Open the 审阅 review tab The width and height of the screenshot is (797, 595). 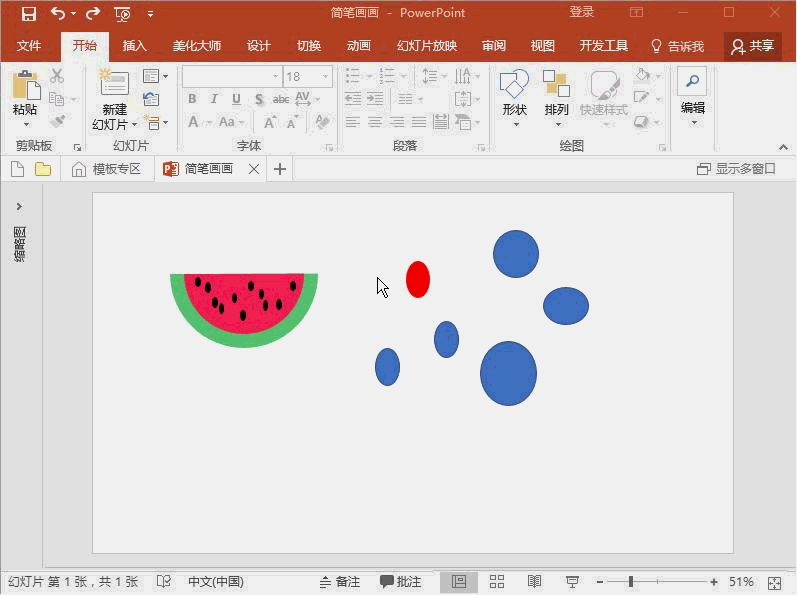pyautogui.click(x=494, y=46)
